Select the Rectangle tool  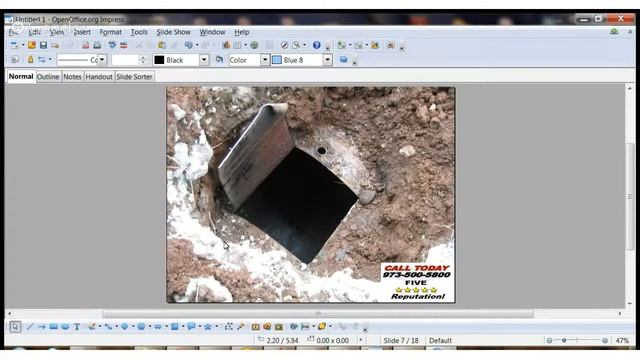(x=53, y=327)
